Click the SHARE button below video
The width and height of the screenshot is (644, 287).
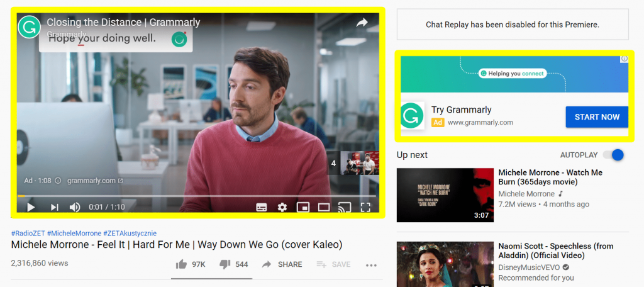pyautogui.click(x=282, y=264)
